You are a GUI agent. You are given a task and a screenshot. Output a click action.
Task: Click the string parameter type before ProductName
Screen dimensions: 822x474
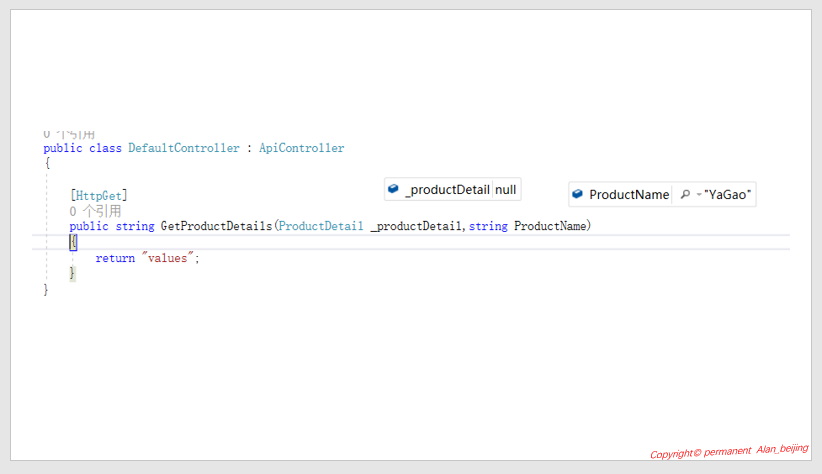(x=488, y=226)
